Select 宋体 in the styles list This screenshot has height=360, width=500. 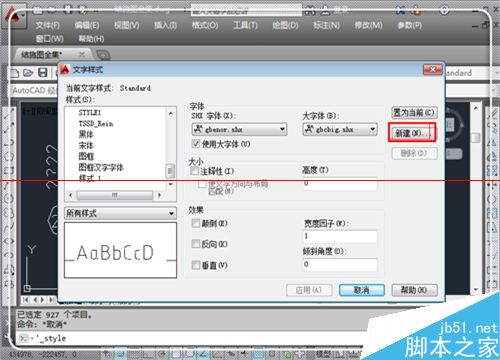click(x=86, y=146)
